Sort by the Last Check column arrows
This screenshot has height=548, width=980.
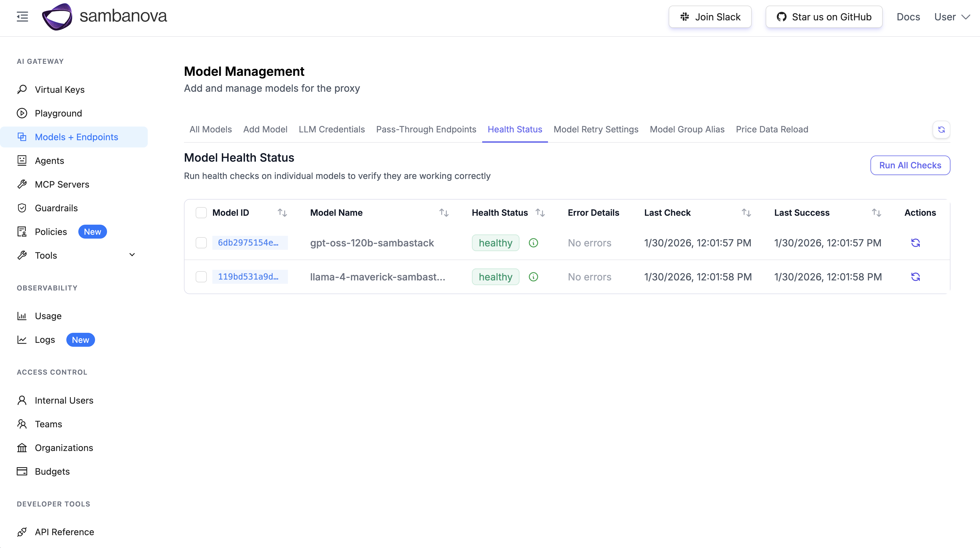746,213
